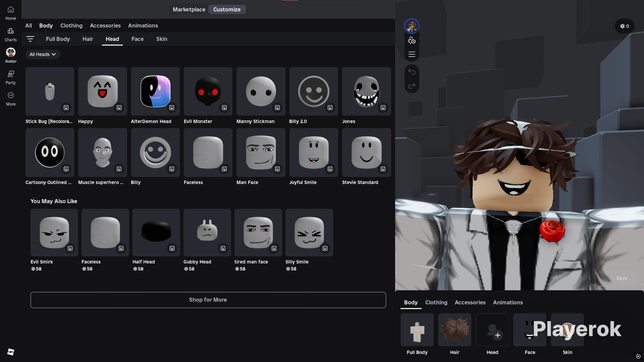Select the tired man face thumbnail
This screenshot has height=362, width=644.
tap(258, 232)
